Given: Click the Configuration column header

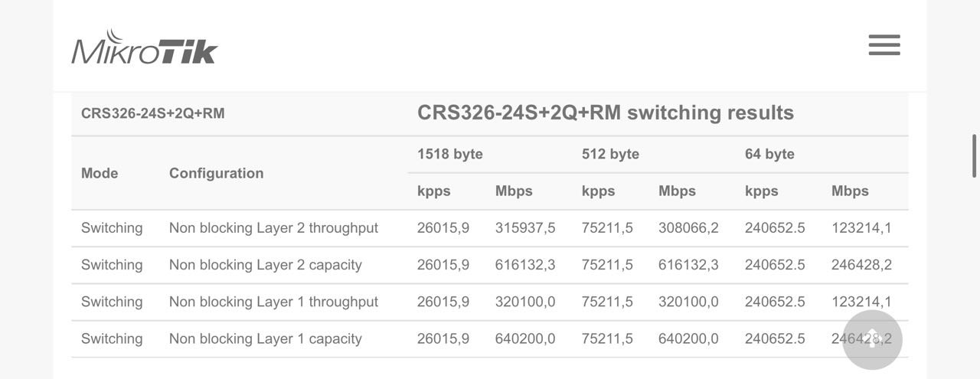Looking at the screenshot, I should (216, 173).
